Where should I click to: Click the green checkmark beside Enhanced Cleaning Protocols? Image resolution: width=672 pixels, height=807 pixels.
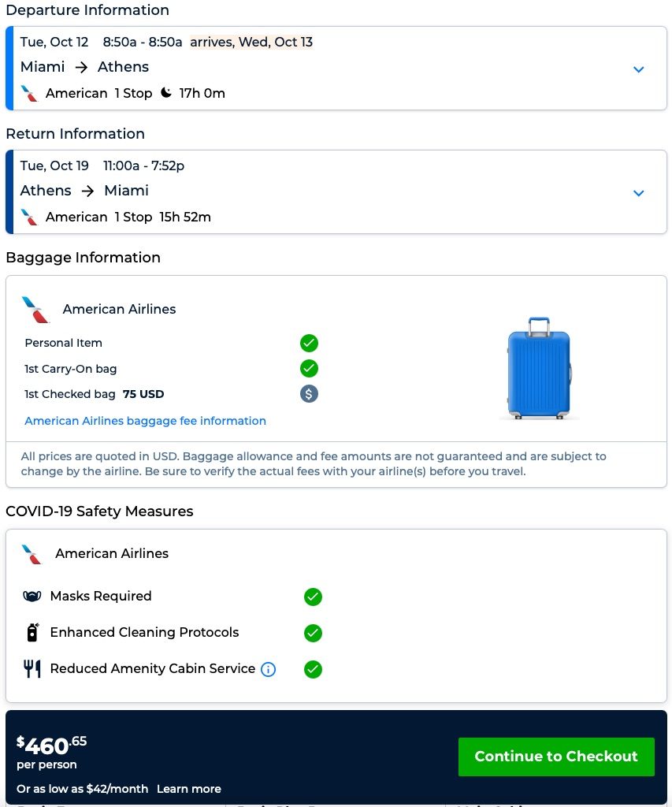point(313,633)
